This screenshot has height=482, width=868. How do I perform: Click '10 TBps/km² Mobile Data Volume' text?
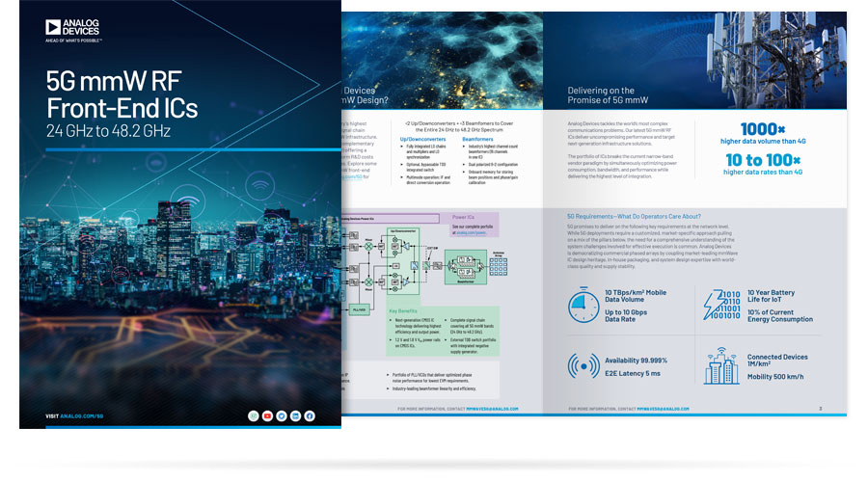[636, 296]
